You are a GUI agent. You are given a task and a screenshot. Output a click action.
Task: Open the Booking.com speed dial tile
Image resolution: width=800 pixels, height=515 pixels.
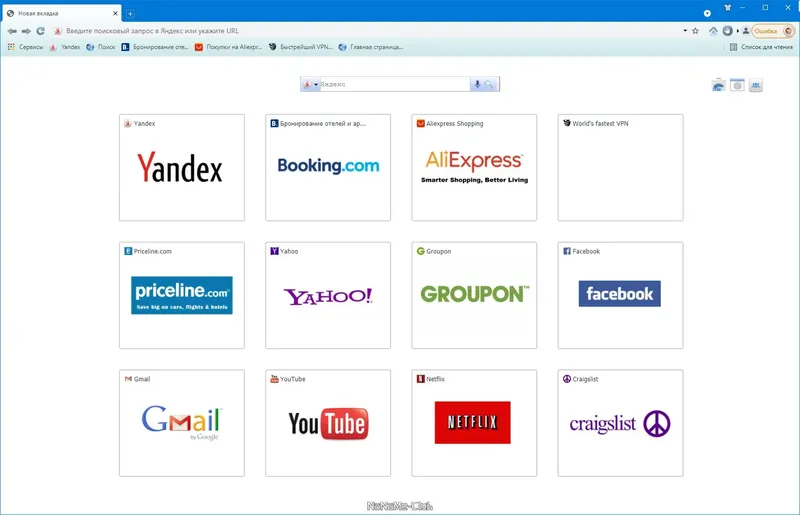(x=328, y=167)
